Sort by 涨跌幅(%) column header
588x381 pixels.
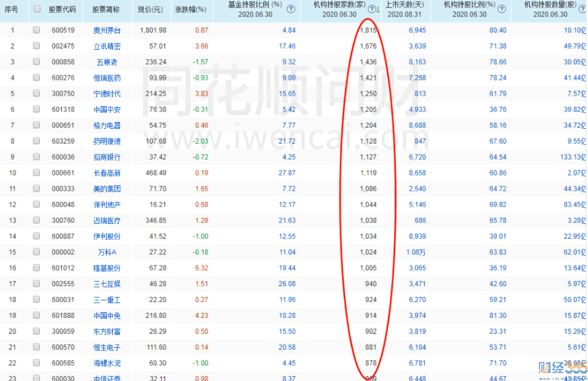point(191,10)
